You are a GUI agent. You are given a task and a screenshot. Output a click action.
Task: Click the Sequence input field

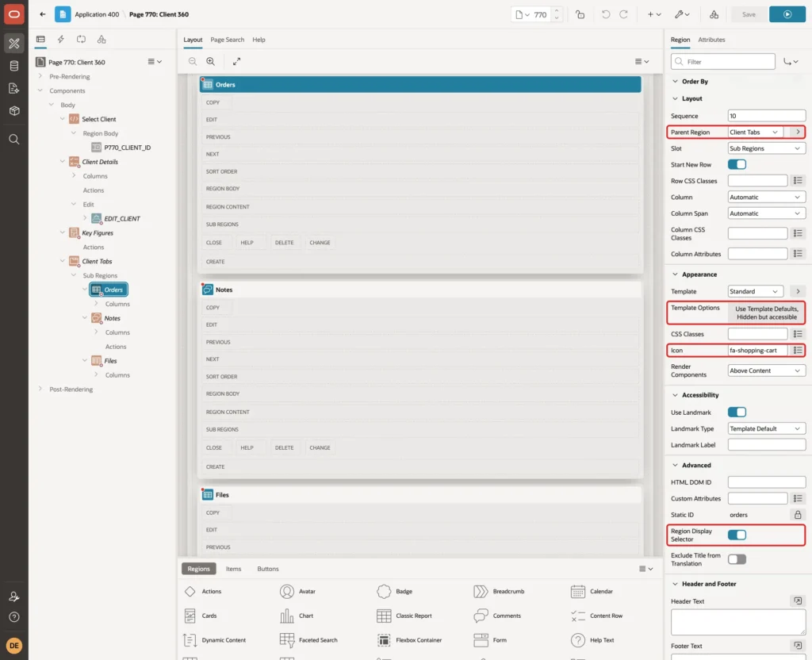tap(767, 116)
